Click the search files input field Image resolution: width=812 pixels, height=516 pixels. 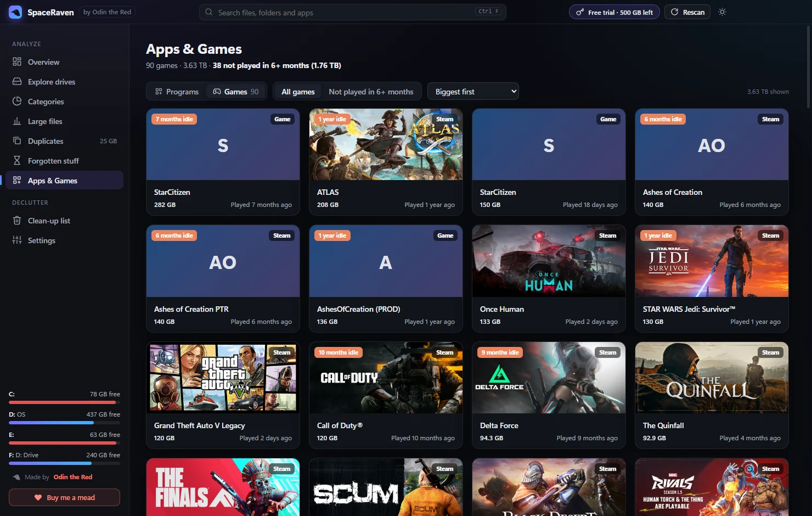tap(352, 12)
